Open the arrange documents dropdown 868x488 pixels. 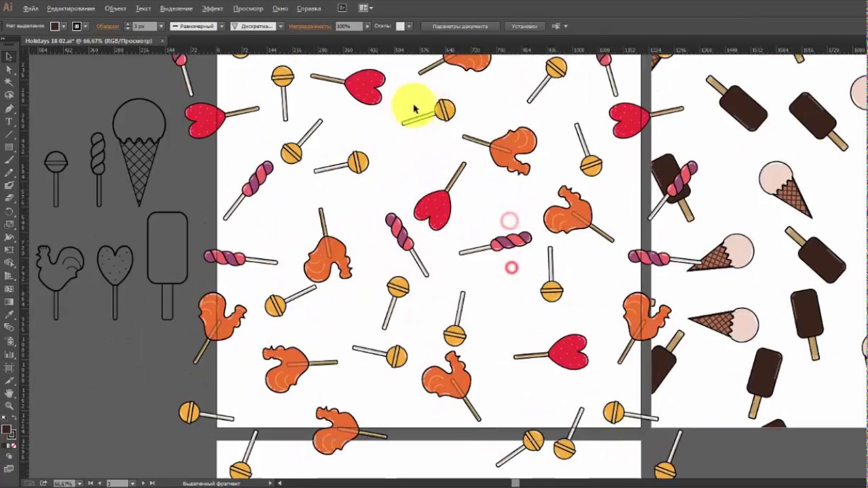366,8
